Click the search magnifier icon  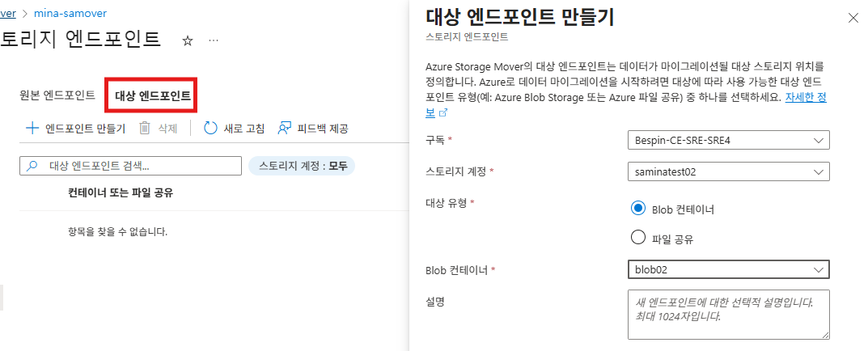[x=32, y=166]
